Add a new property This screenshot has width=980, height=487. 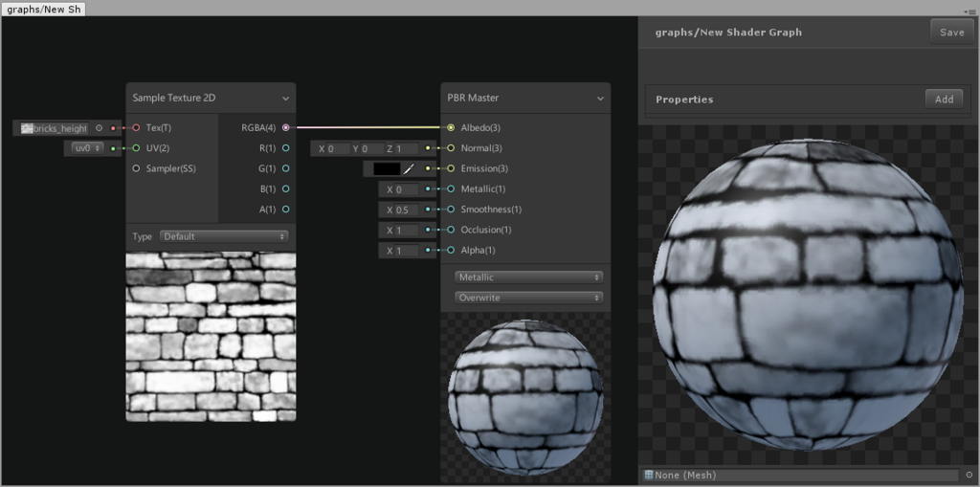(x=944, y=99)
